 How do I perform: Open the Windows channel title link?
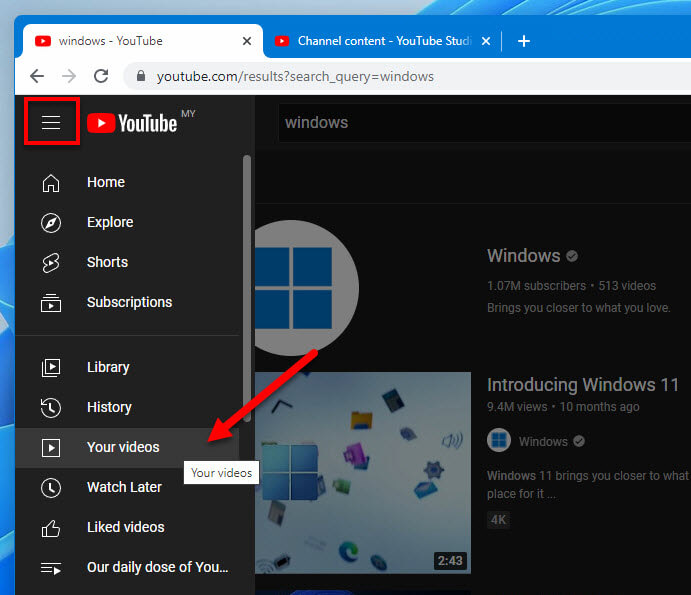tap(524, 256)
